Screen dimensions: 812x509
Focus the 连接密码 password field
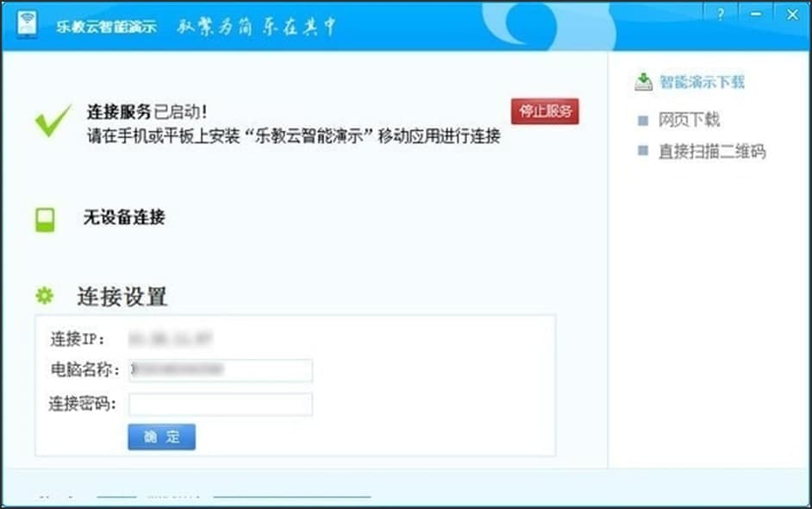[221, 405]
